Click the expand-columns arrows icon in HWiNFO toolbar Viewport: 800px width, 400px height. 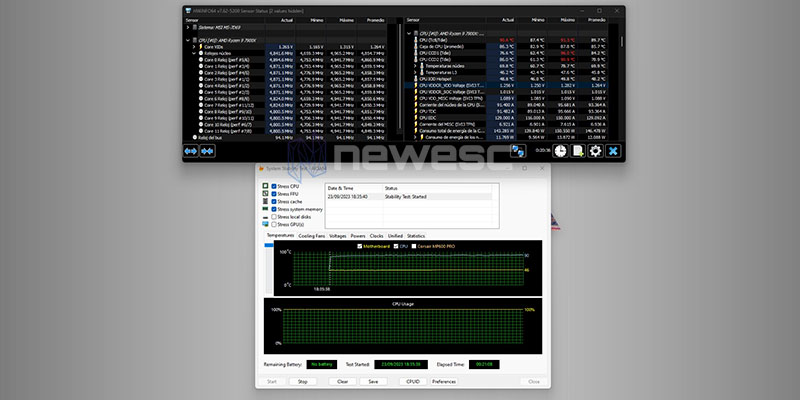pos(191,151)
